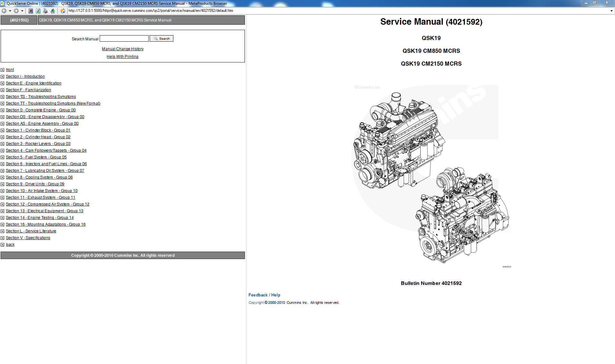Expand Section 5 - Fuel System
Viewport: 615px width, 364px height.
point(3,157)
